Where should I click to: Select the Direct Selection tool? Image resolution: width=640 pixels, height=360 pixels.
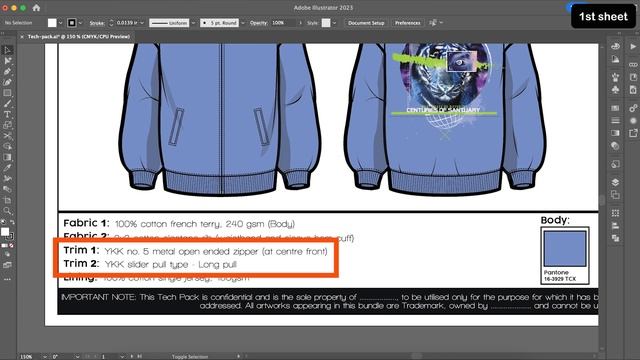(x=7, y=61)
